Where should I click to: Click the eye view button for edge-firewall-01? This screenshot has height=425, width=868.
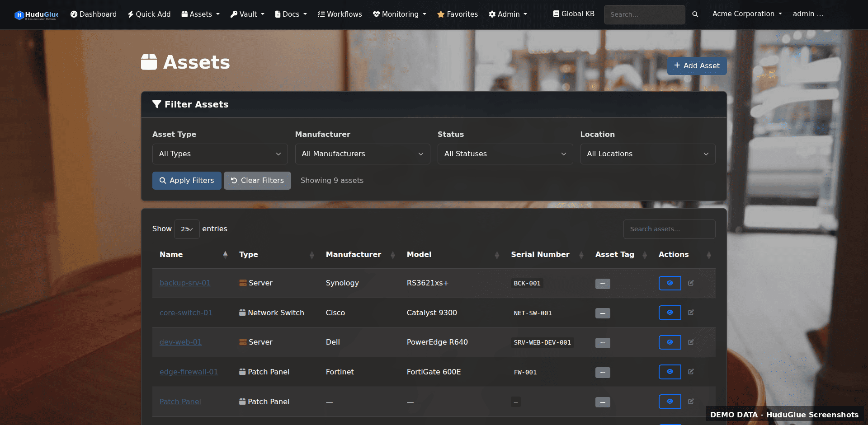point(670,372)
